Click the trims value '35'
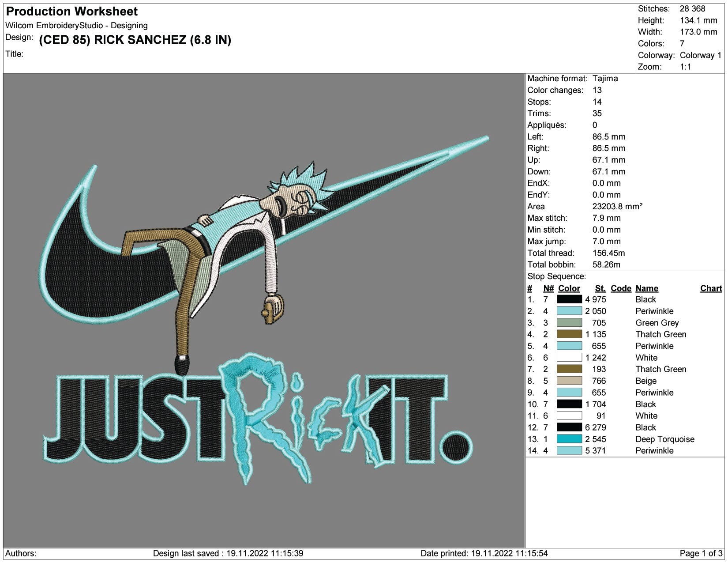The image size is (728, 563). 597,113
